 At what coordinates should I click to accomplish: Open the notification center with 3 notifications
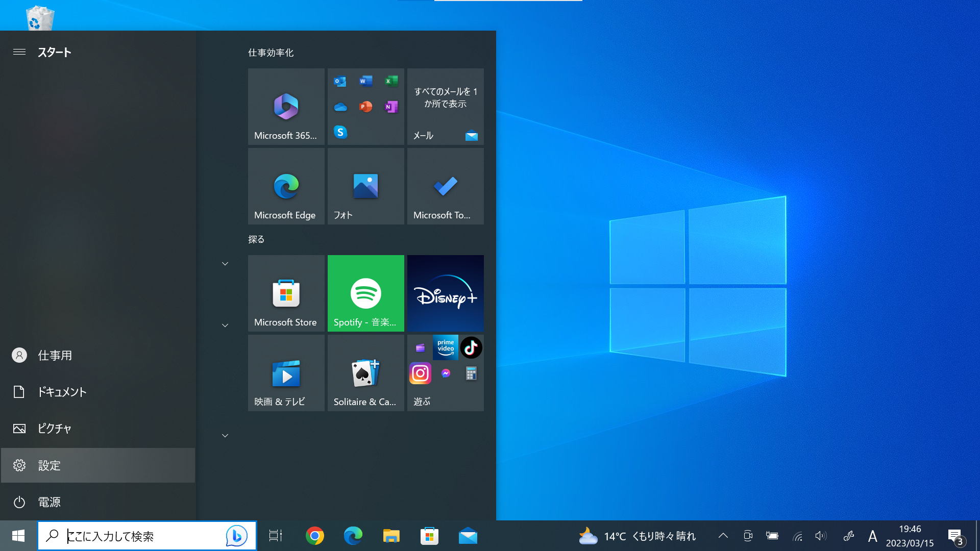coord(957,537)
